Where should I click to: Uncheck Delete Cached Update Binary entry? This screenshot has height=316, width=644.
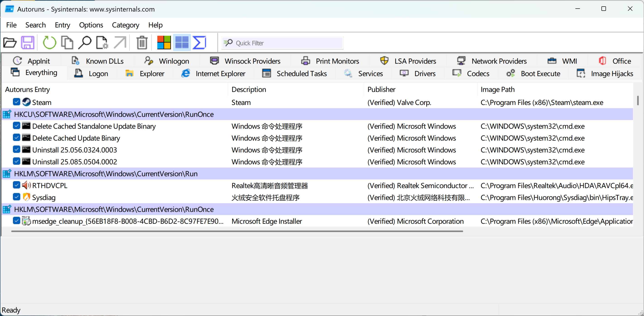pyautogui.click(x=17, y=138)
